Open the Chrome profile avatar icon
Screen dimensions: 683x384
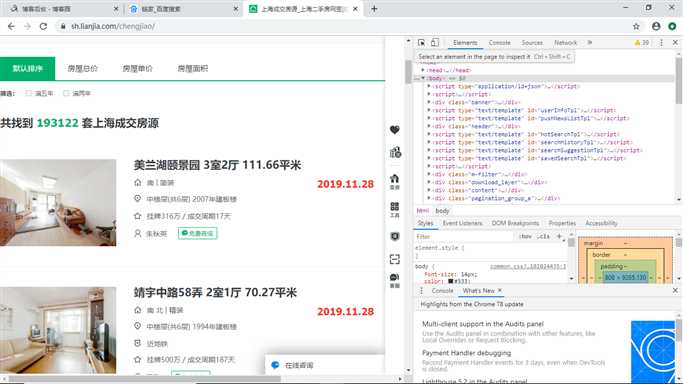click(x=656, y=26)
